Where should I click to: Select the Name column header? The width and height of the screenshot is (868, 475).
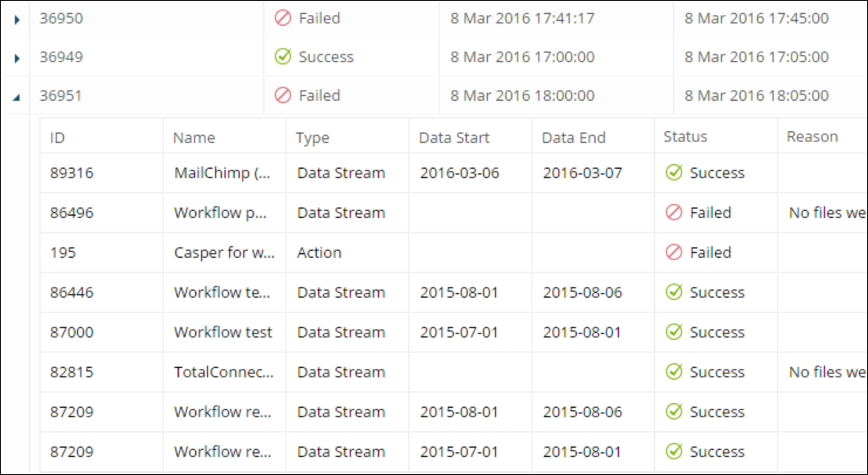pyautogui.click(x=192, y=137)
